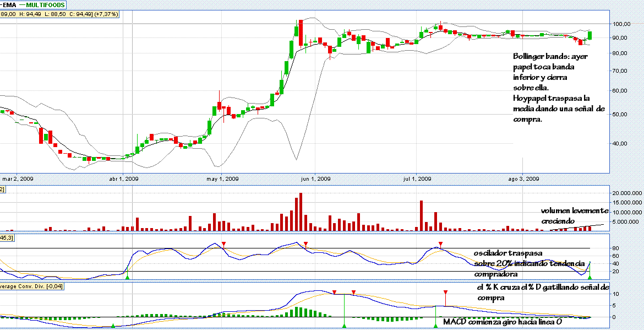Select the 'abr 1, 2009' date label

(124, 179)
